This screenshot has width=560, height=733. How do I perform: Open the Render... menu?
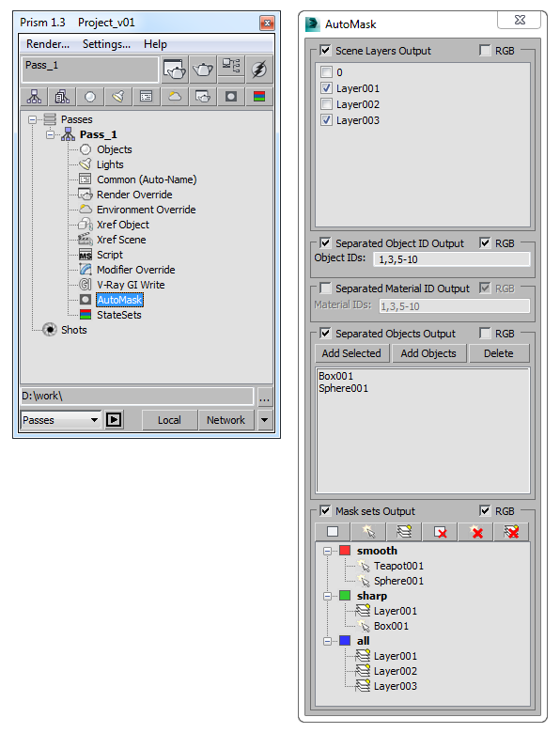tap(48, 44)
